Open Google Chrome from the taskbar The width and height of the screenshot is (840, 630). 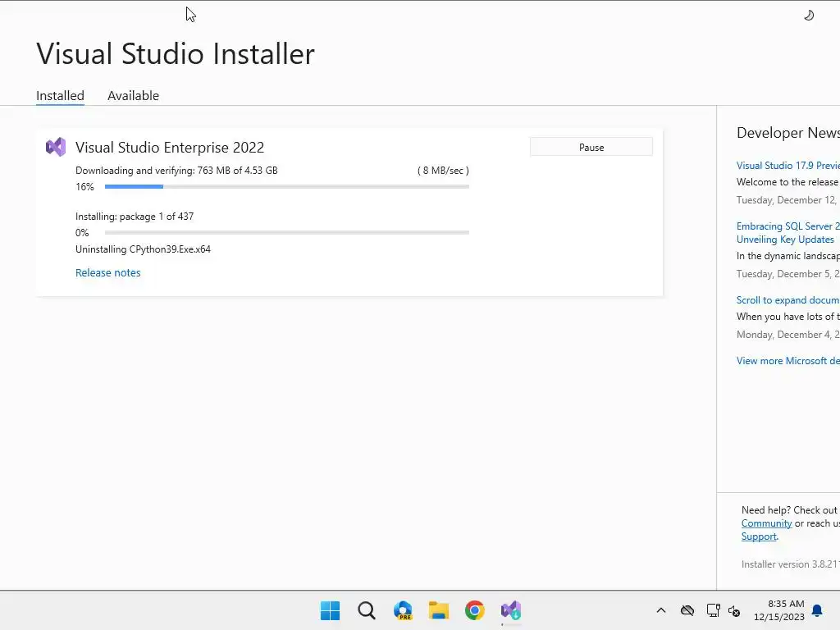coord(475,610)
